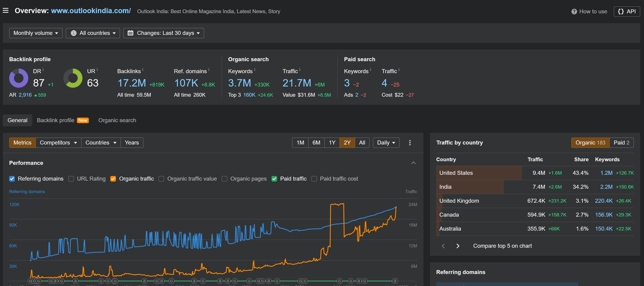Click the info icon beside Backlinks
The image size is (644, 286).
pos(143,70)
